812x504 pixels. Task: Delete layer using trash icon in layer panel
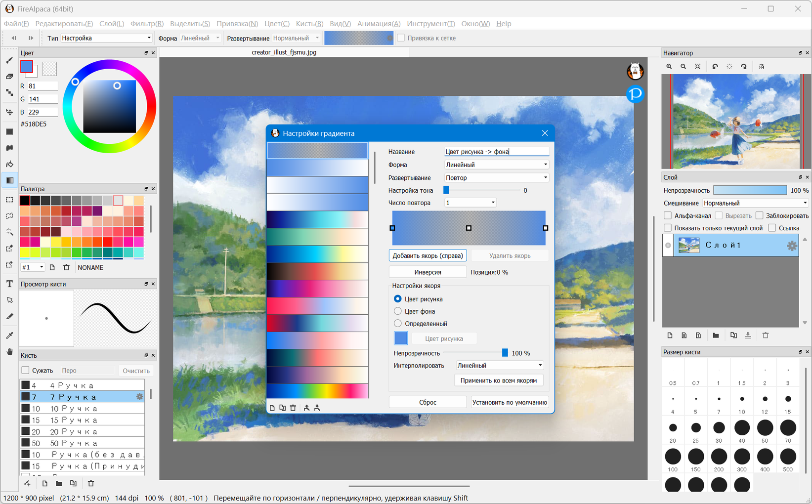766,336
